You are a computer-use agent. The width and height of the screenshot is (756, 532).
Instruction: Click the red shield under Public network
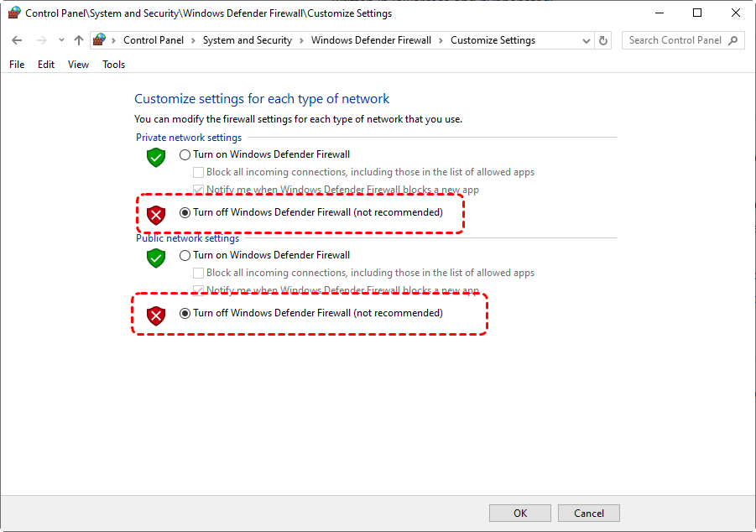pyautogui.click(x=156, y=316)
